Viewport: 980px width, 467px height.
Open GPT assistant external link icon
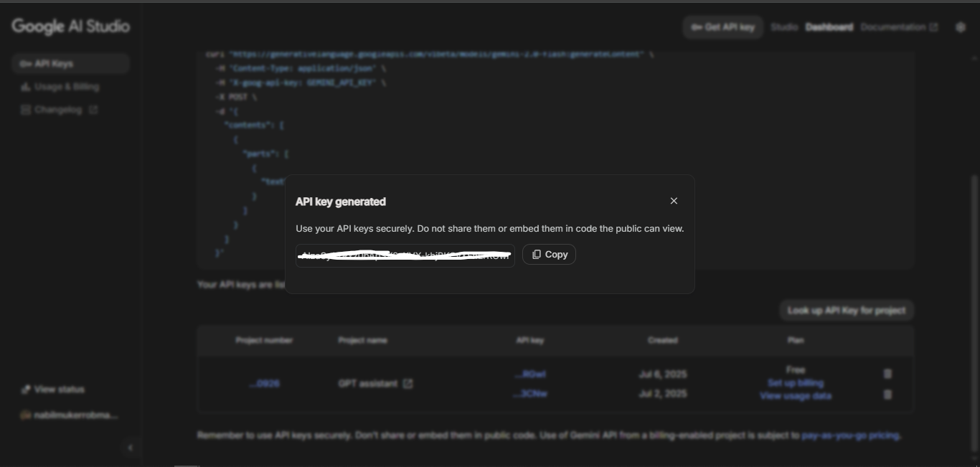[x=407, y=384]
